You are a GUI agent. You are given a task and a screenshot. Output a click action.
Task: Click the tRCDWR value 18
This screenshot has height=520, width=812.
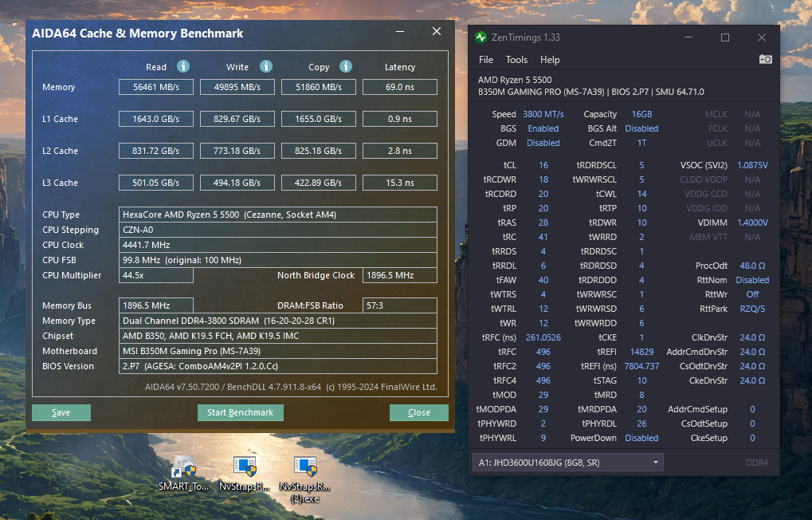point(543,180)
